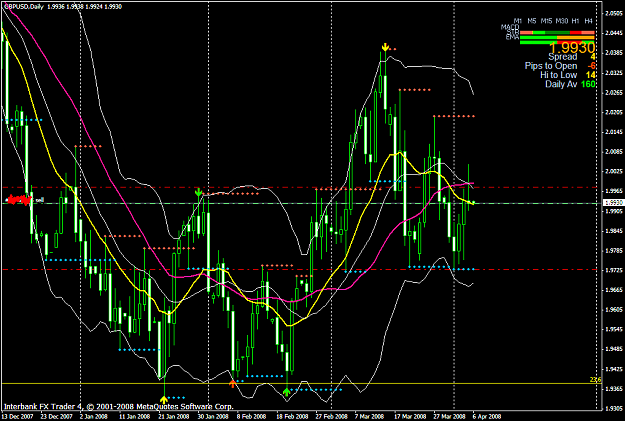Click the M30 timeframe label
Screen dimensions: 625x421
(x=562, y=21)
